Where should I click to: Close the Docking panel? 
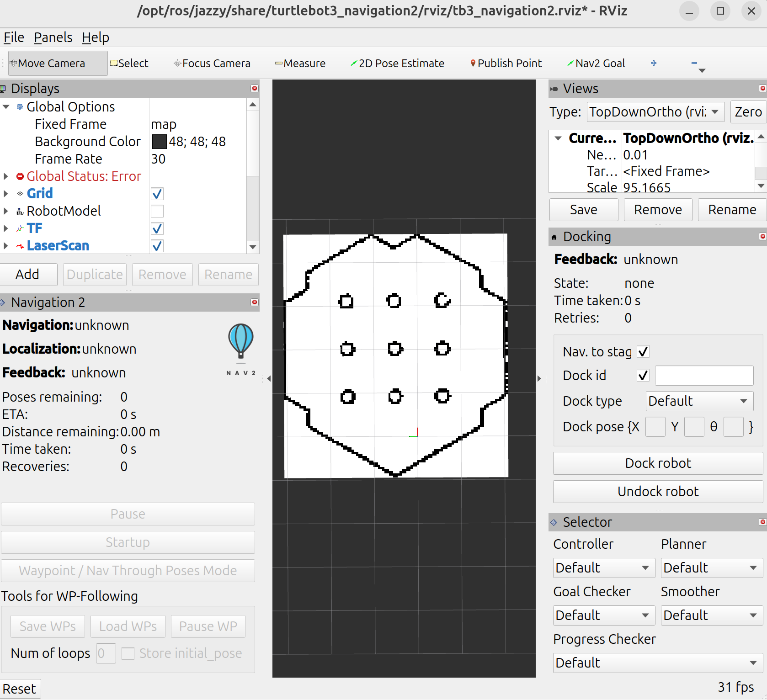(762, 236)
